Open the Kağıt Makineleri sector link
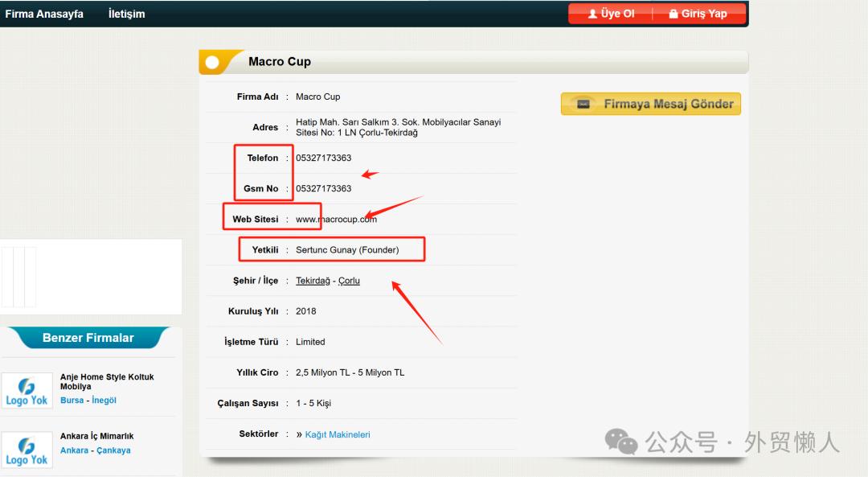This screenshot has width=868, height=477. [338, 434]
